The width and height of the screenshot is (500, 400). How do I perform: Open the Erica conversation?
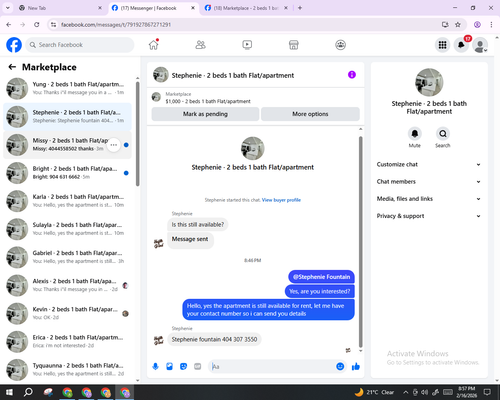pos(67,342)
